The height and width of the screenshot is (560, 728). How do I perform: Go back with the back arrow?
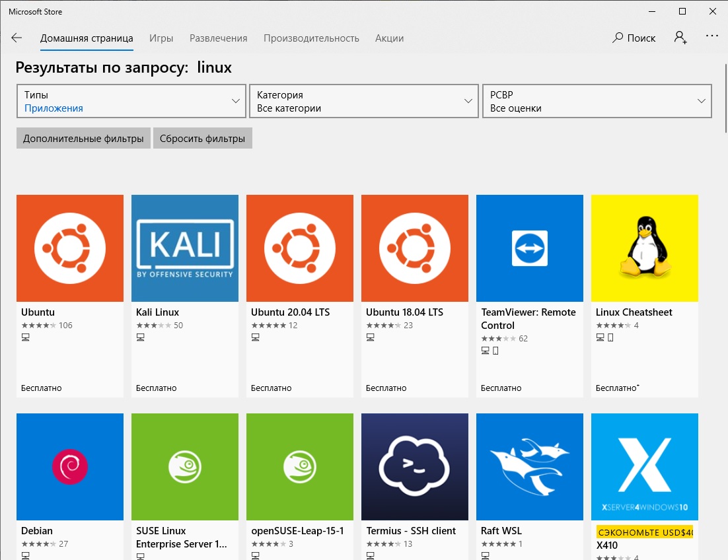[17, 38]
